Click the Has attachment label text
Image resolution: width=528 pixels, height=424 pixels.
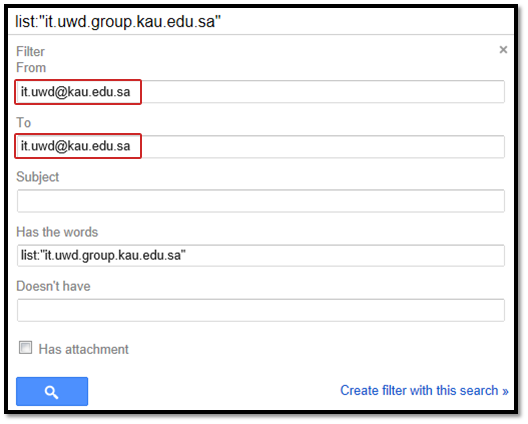click(84, 349)
